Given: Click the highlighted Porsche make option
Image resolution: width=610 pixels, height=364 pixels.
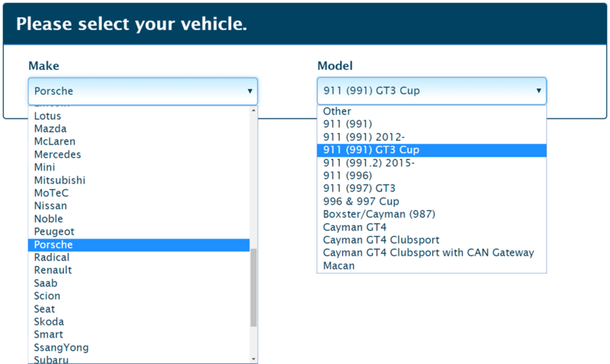Looking at the screenshot, I should point(139,244).
